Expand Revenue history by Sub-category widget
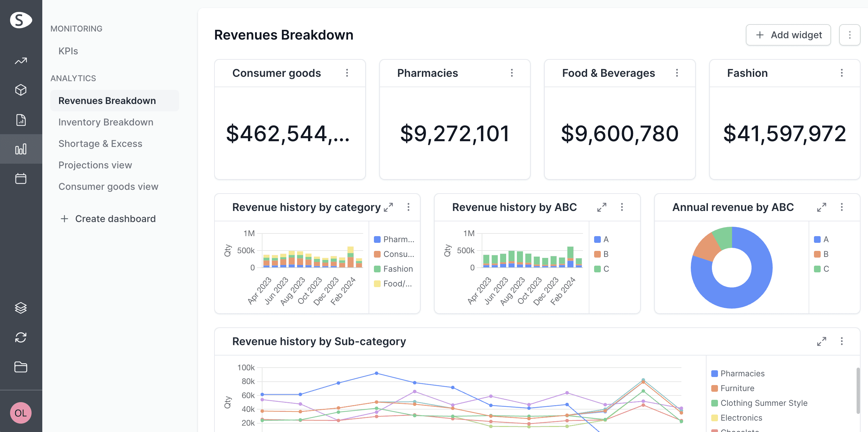 point(821,341)
